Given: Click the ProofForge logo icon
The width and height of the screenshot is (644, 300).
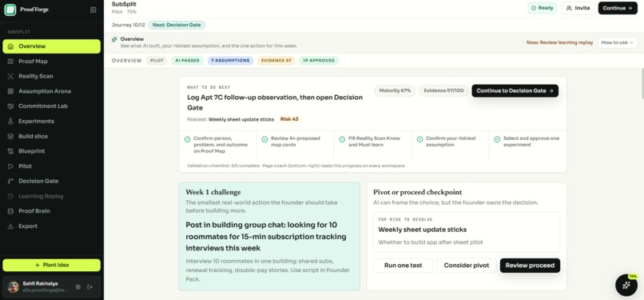Looking at the screenshot, I should tap(10, 10).
